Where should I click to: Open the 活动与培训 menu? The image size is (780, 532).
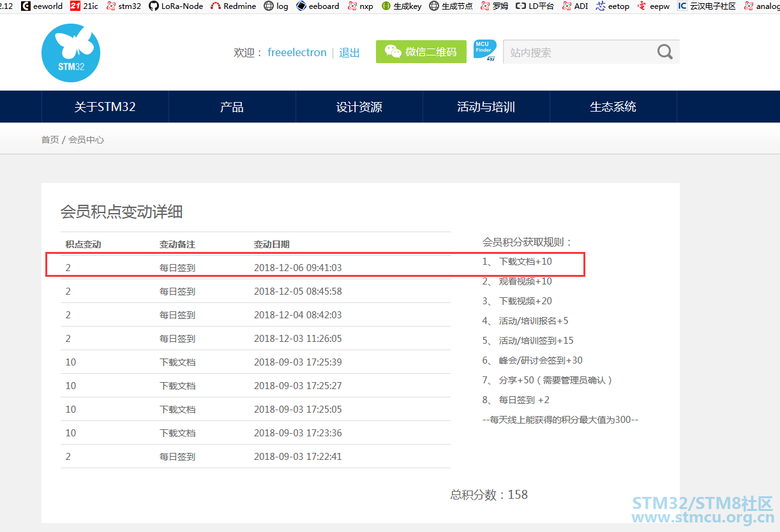point(486,107)
